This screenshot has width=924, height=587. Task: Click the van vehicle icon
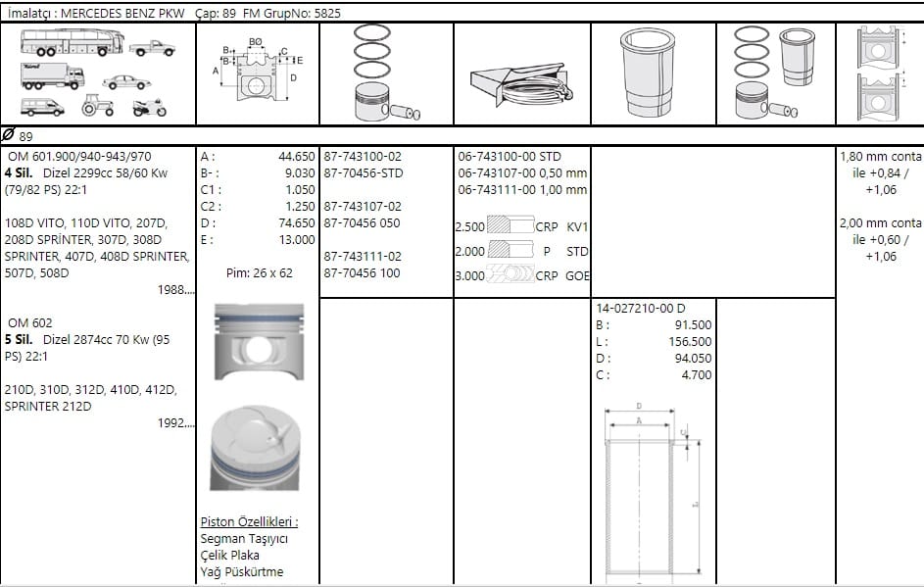click(42, 107)
